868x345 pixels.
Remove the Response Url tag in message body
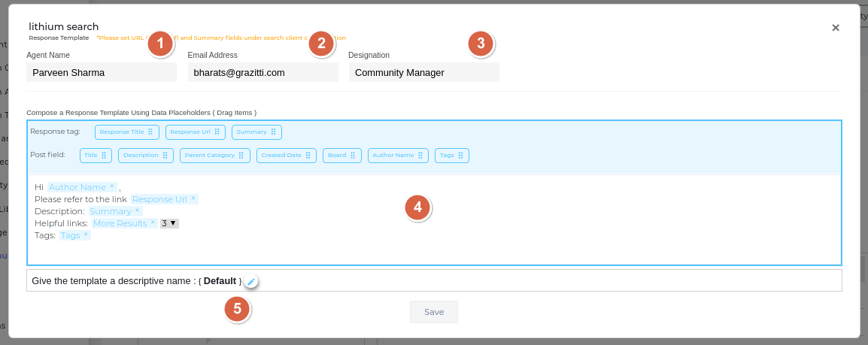(193, 199)
